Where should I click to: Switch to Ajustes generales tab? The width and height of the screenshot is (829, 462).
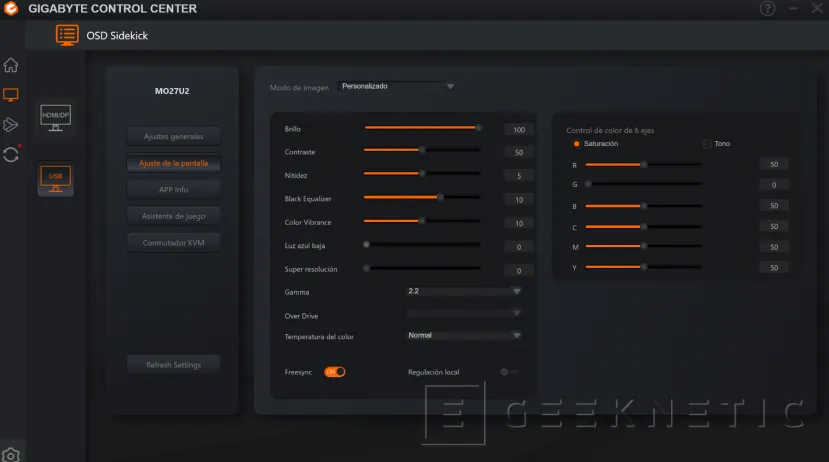click(x=174, y=136)
